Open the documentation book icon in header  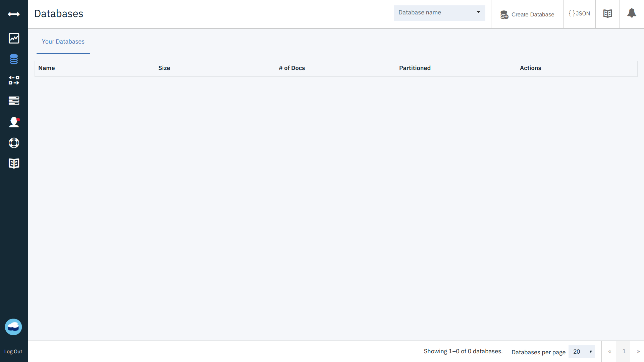tap(607, 14)
